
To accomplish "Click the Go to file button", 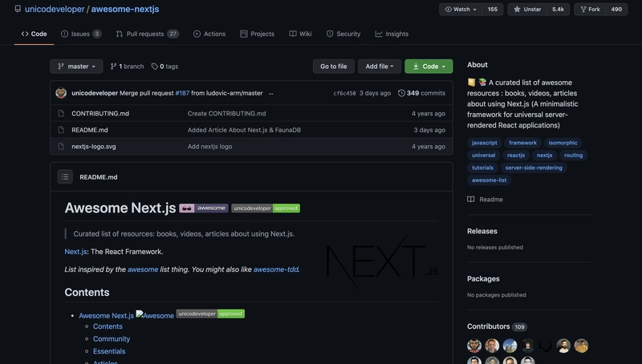I will tap(333, 67).
